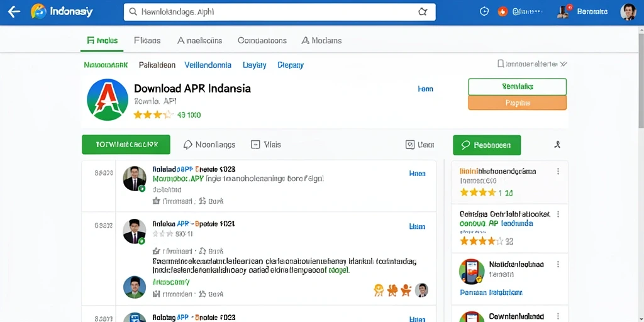The height and width of the screenshot is (322, 644).
Task: Open the orange hand icon in the header
Action: click(502, 11)
